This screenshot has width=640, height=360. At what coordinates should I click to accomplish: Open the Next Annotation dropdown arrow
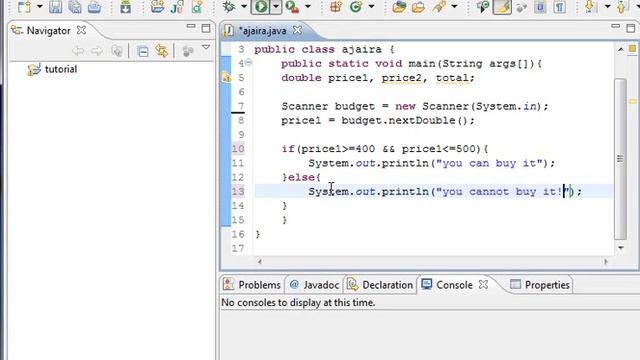[x=607, y=7]
